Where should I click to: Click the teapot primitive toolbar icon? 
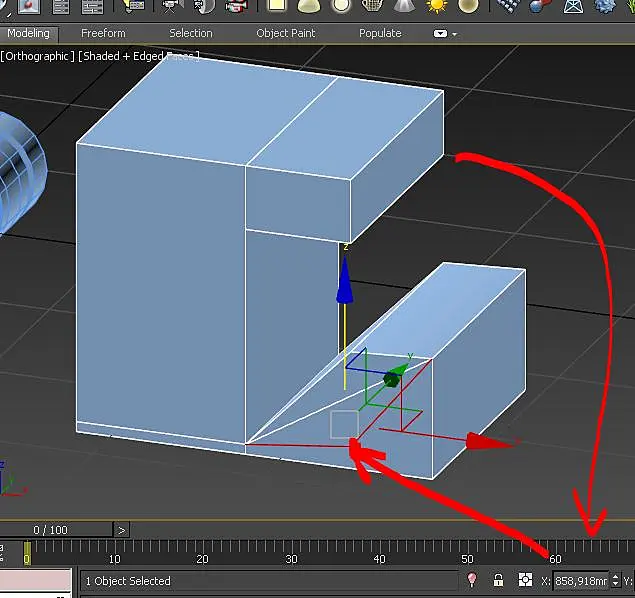[x=372, y=6]
